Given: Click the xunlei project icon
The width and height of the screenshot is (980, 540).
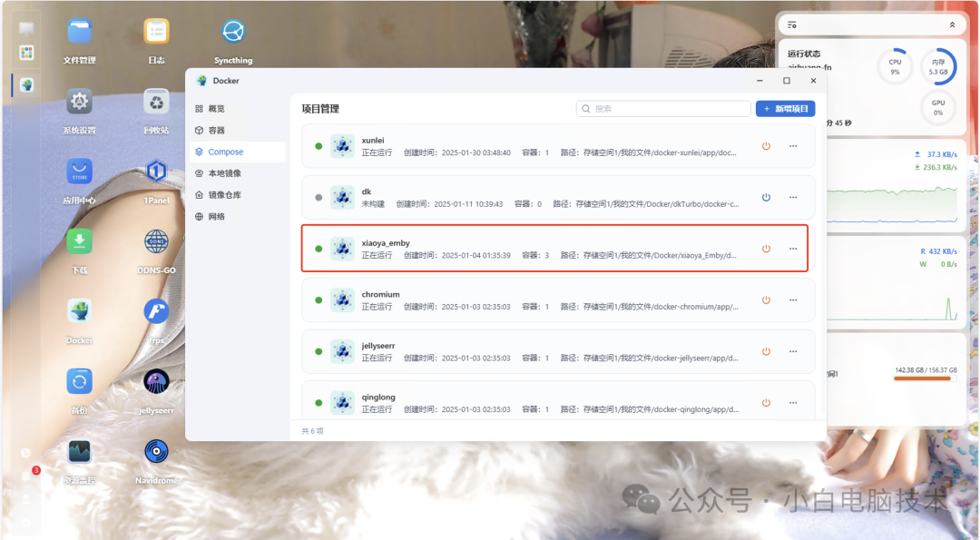Looking at the screenshot, I should pyautogui.click(x=342, y=146).
